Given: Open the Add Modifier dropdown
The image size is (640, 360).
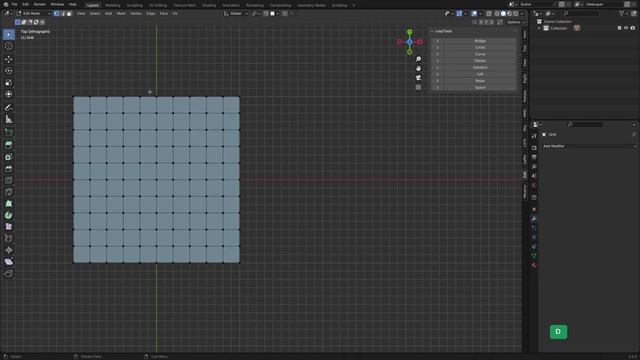Looking at the screenshot, I should 589,146.
